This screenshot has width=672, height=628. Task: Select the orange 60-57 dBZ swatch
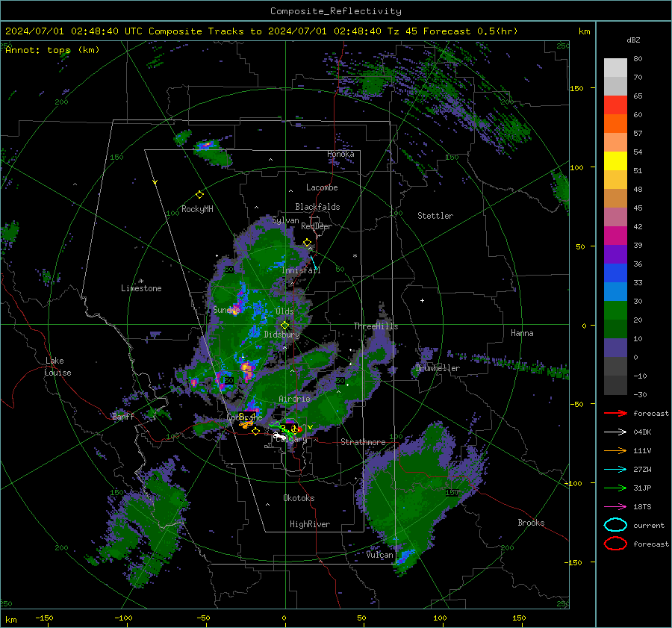pos(615,124)
